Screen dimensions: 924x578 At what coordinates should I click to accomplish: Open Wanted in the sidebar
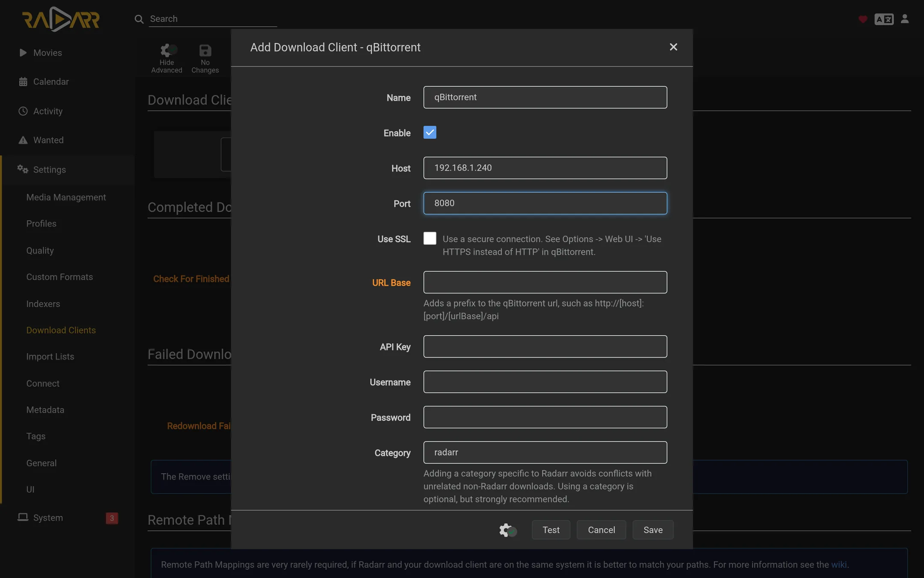[x=48, y=140]
